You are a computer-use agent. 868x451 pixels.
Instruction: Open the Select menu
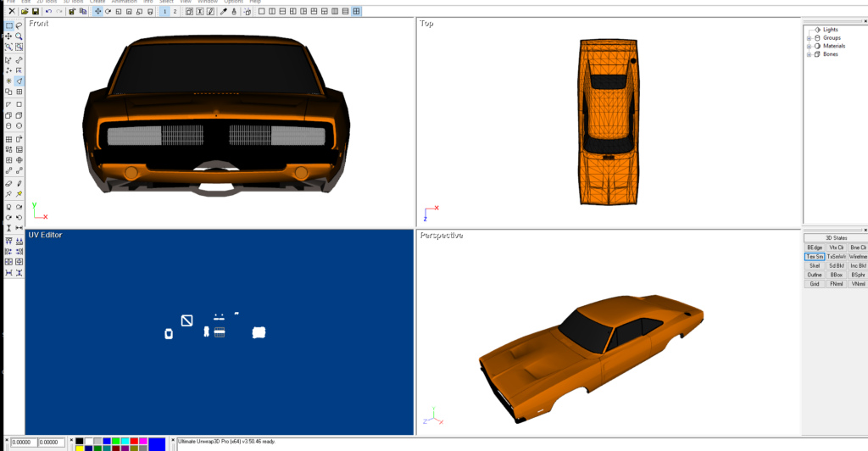(166, 2)
